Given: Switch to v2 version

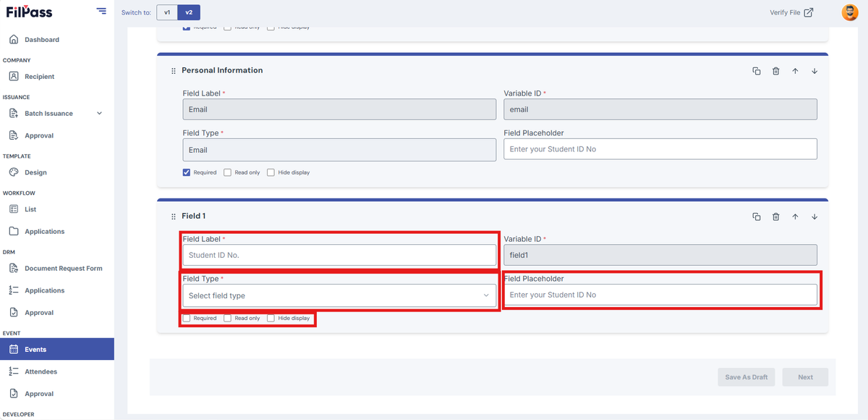Looking at the screenshot, I should pyautogui.click(x=189, y=12).
